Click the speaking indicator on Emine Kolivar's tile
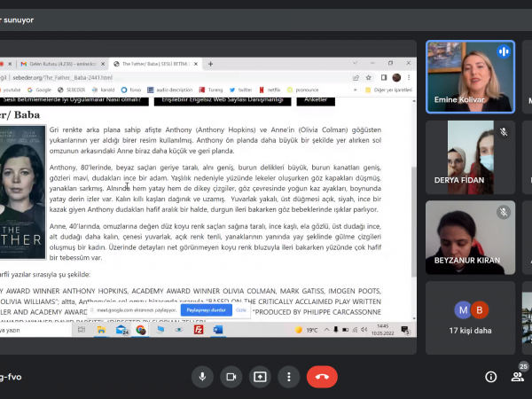Image resolution: width=532 pixels, height=399 pixels. pos(504,52)
